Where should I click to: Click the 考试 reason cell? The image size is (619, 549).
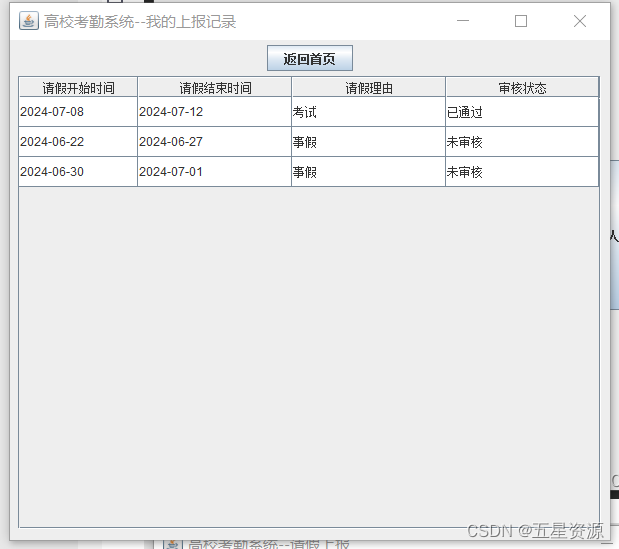click(368, 112)
